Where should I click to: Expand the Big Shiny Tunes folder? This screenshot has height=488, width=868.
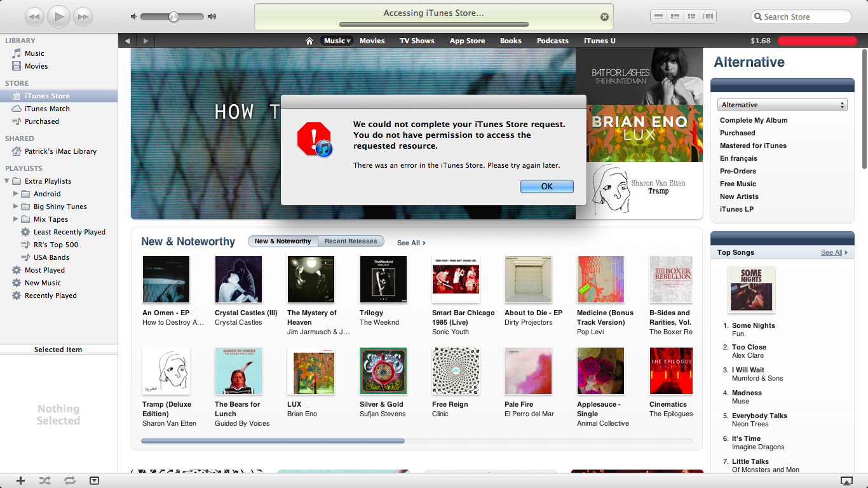16,207
